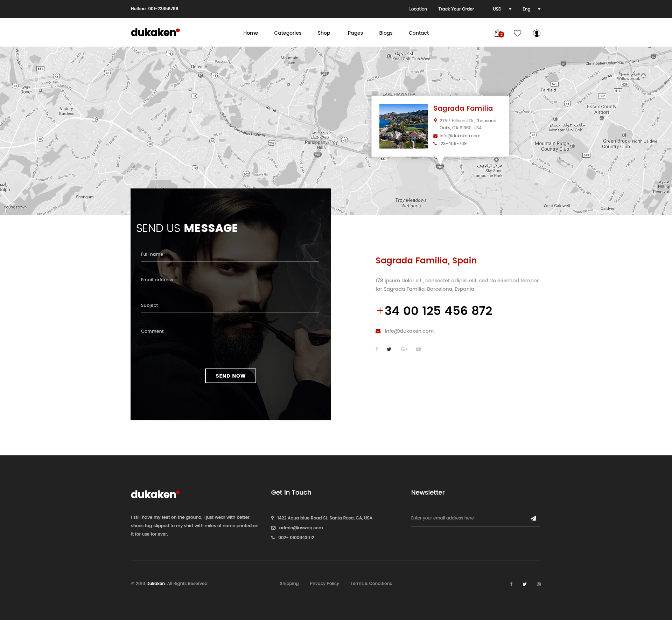Viewport: 672px width, 620px height.
Task: Open the shopping cart icon
Action: pyautogui.click(x=498, y=33)
